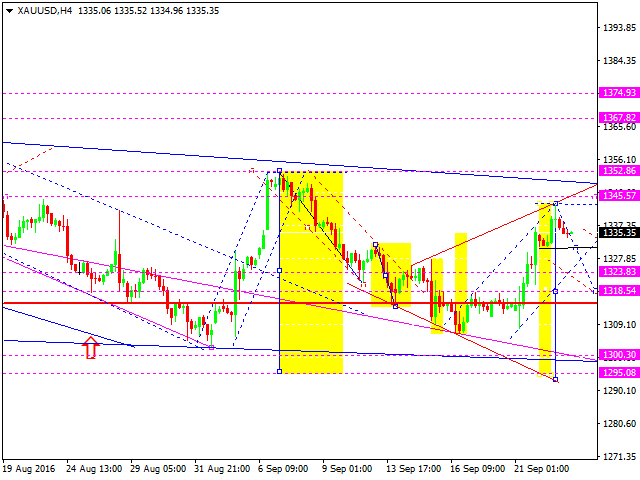Select the XAUUSD,H4 chart title text
This screenshot has height=480, width=640.
click(44, 11)
